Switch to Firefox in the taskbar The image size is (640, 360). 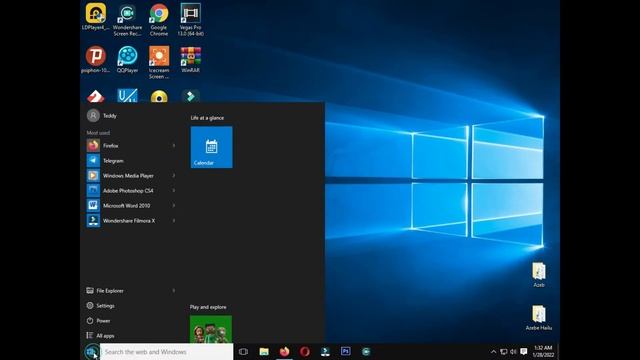click(x=284, y=351)
